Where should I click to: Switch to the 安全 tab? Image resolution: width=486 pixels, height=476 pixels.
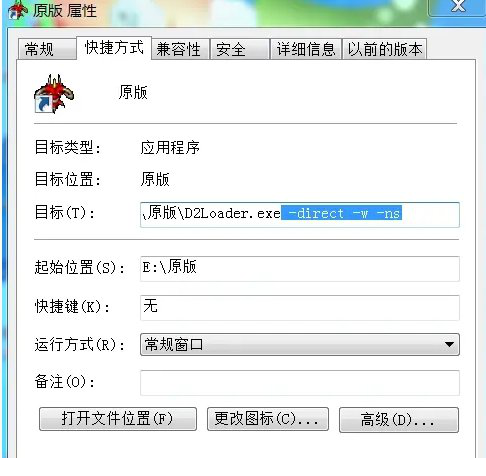click(x=240, y=49)
